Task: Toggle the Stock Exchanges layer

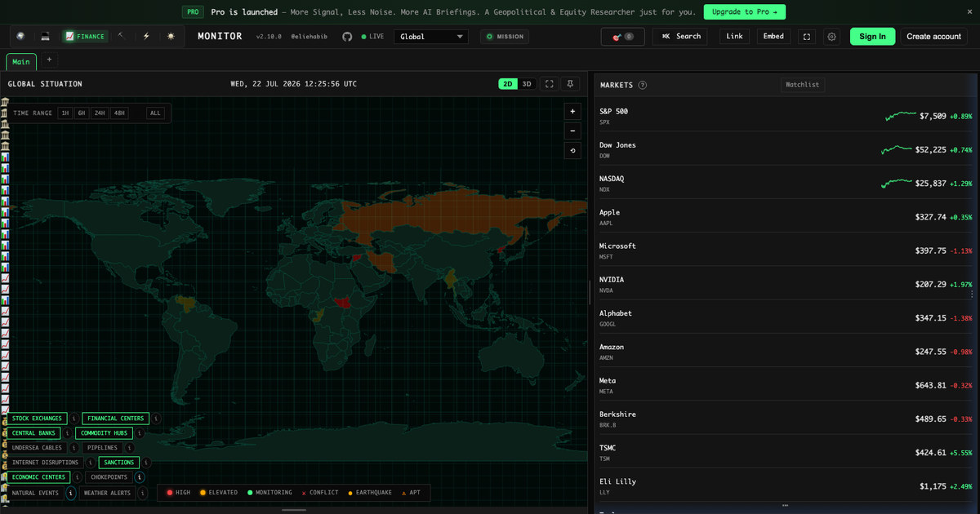Action: [x=37, y=419]
